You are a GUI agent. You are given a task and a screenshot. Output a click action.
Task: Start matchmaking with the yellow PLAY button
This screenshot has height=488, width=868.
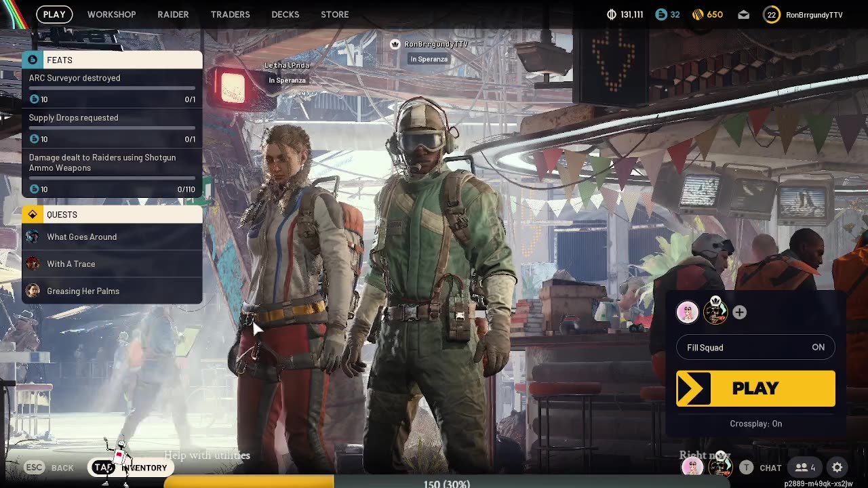[755, 388]
